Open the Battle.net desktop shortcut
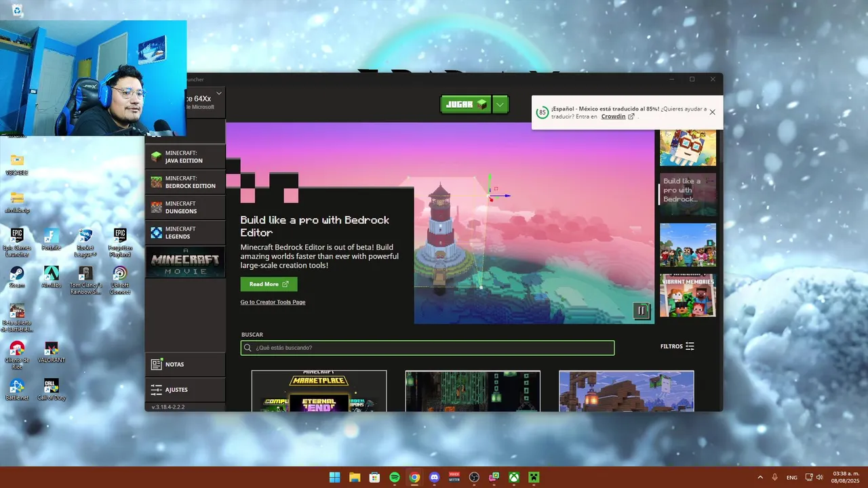The image size is (868, 488). pos(17,390)
